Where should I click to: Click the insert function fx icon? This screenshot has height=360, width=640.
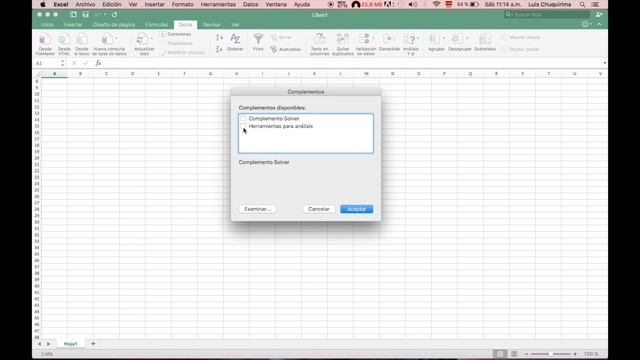(98, 63)
